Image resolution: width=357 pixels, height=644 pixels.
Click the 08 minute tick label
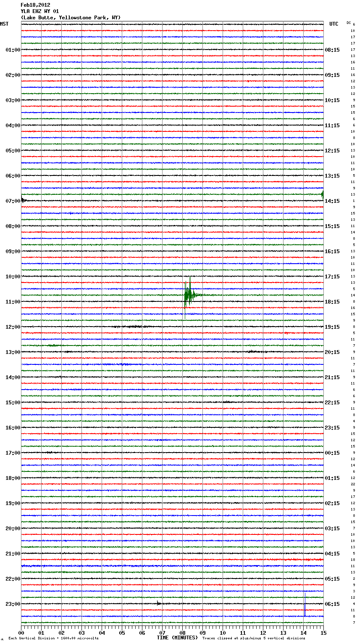pos(182,633)
